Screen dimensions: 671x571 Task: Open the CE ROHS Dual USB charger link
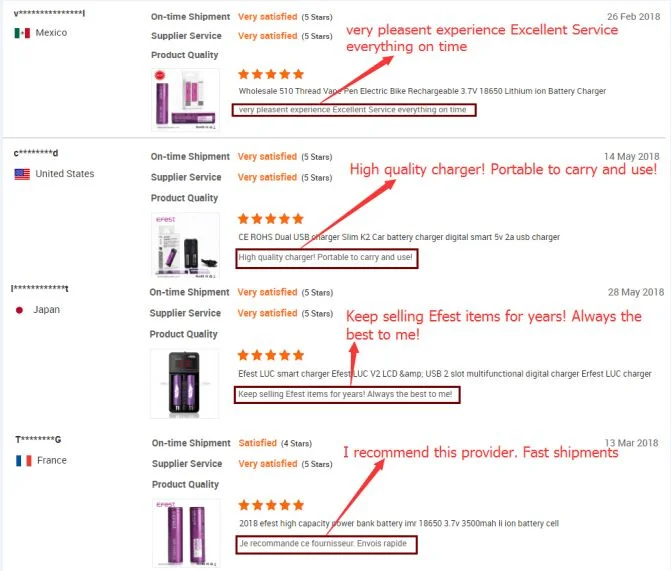(399, 237)
